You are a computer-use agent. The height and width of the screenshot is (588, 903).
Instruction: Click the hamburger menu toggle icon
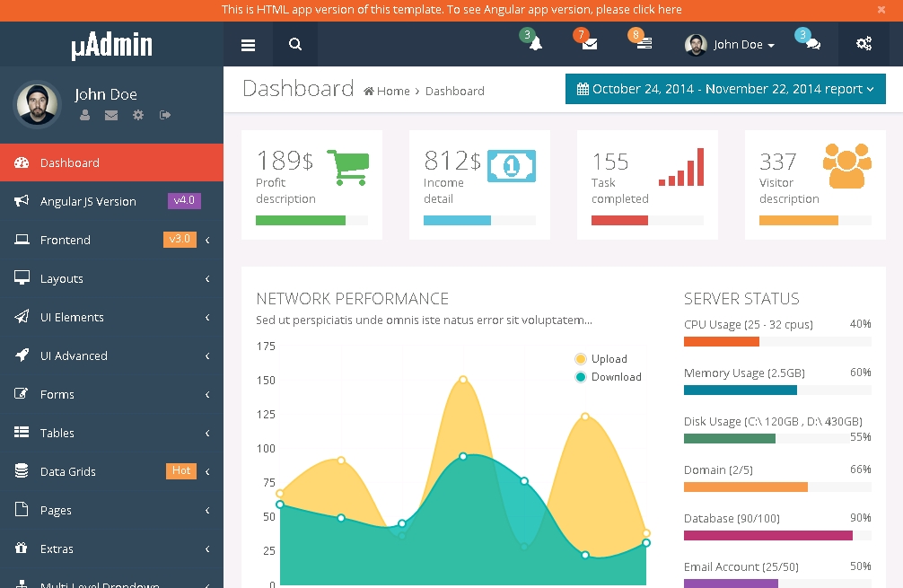pyautogui.click(x=249, y=45)
